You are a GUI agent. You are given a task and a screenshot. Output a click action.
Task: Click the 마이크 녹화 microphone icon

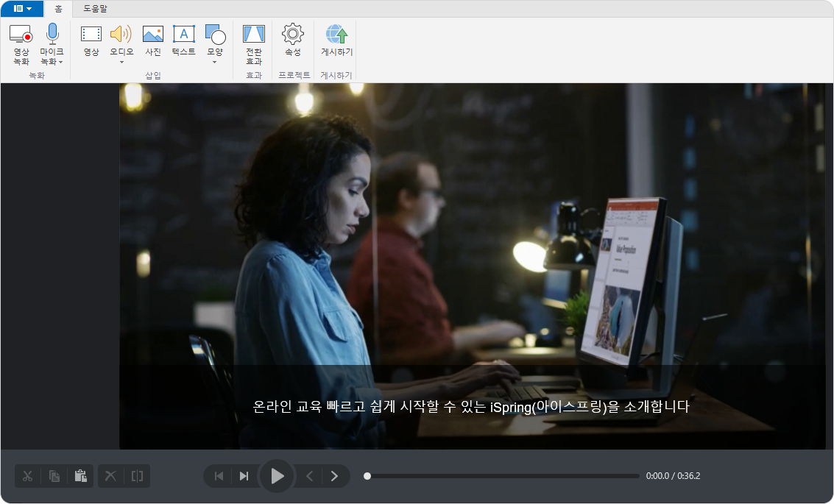(52, 35)
